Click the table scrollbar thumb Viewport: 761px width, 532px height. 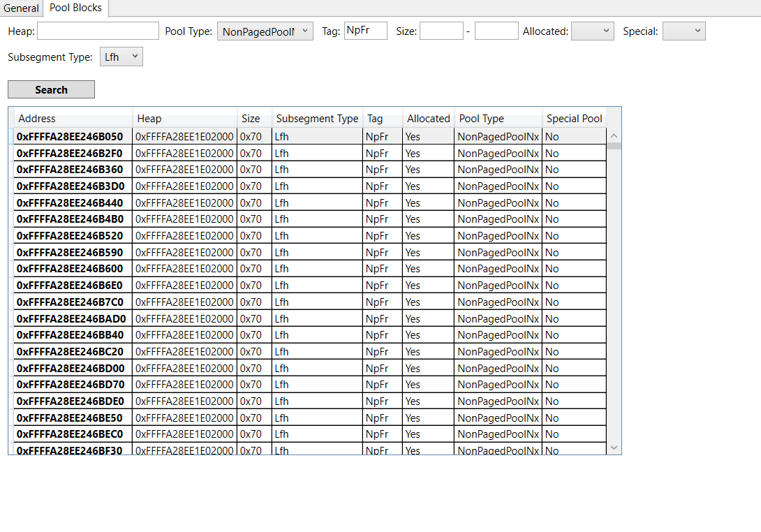point(614,146)
